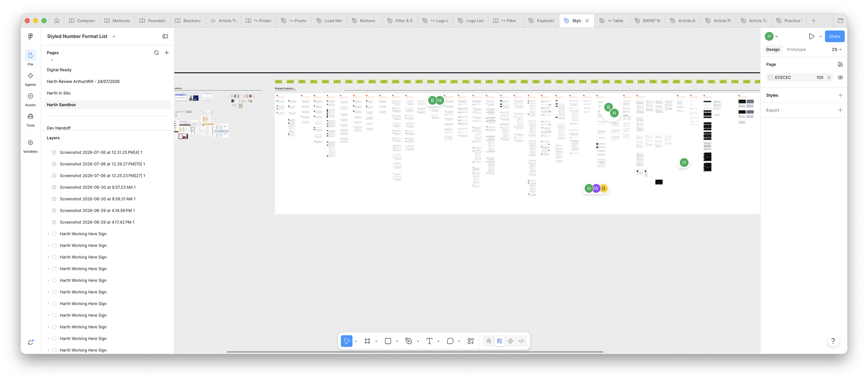This screenshot has width=868, height=381.
Task: Open the present options dropdown arrow
Action: [820, 36]
